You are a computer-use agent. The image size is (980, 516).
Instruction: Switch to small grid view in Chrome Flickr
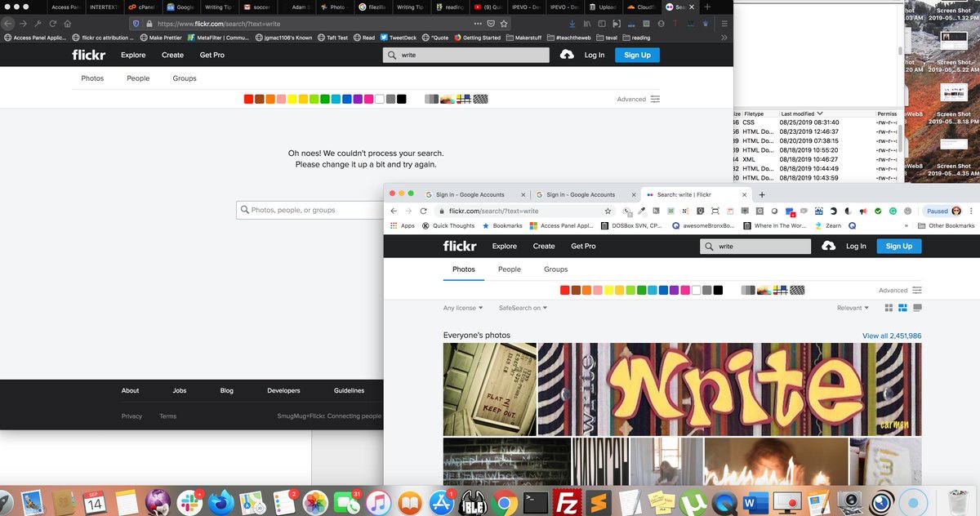coord(889,308)
